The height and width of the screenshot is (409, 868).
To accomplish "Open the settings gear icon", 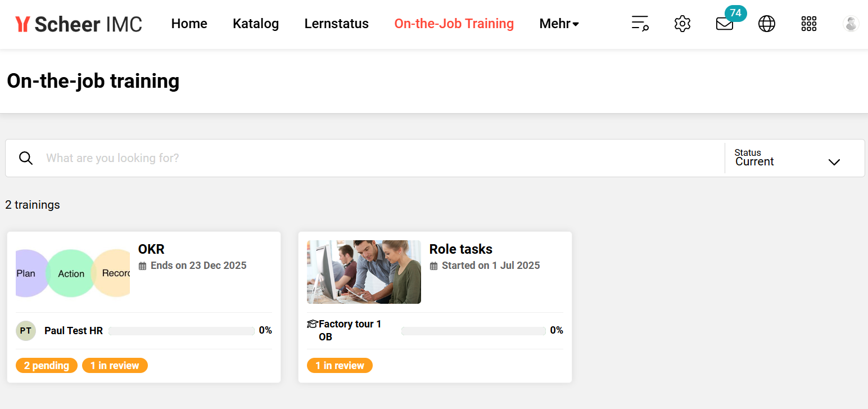I will [682, 24].
